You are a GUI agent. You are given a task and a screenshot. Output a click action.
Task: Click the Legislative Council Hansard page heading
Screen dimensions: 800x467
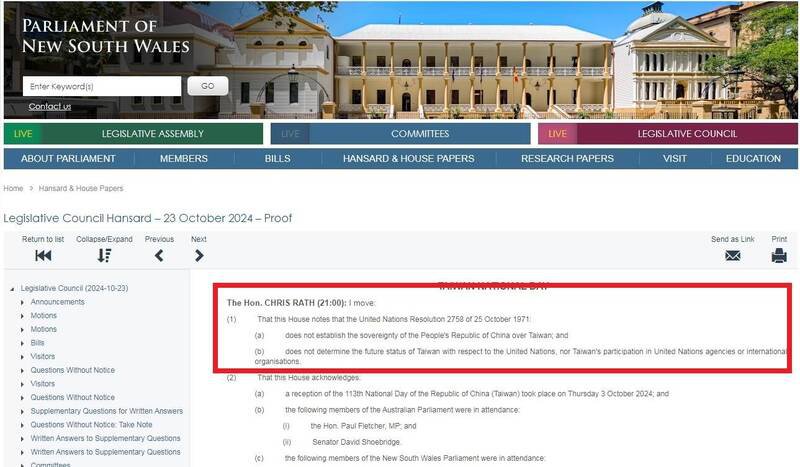(x=148, y=218)
